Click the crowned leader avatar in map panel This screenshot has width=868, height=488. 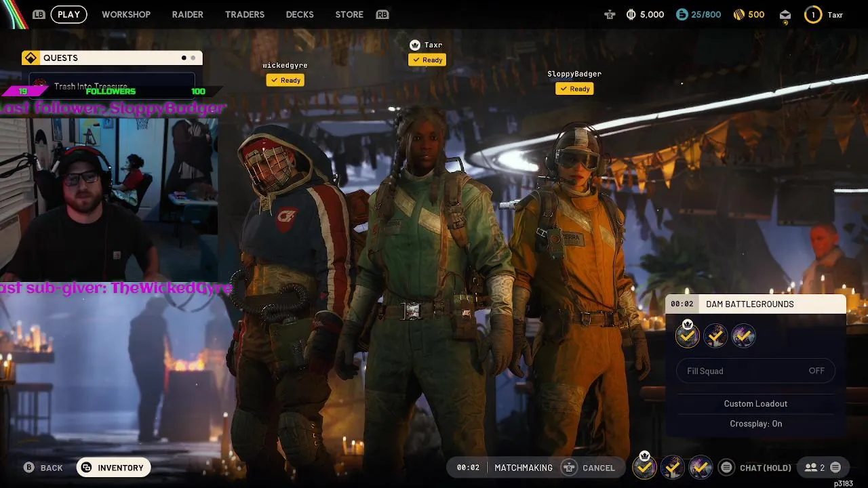(688, 335)
